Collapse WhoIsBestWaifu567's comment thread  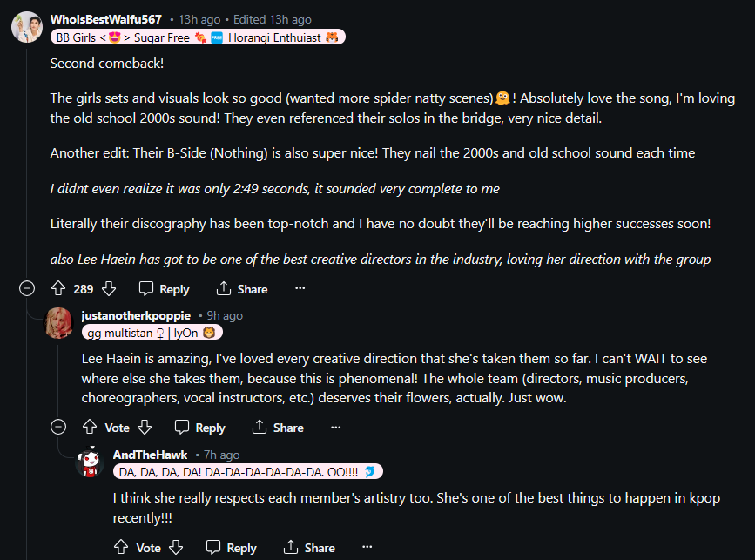point(27,288)
